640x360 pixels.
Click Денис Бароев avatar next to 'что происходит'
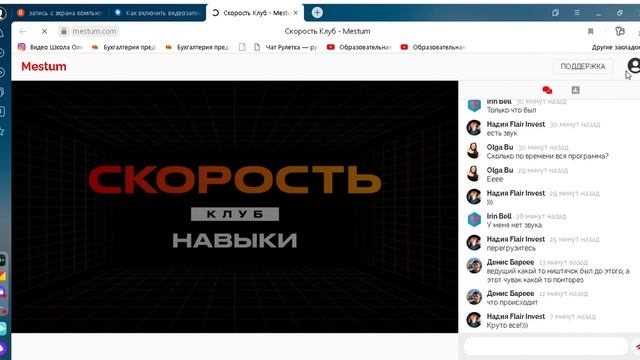click(474, 297)
